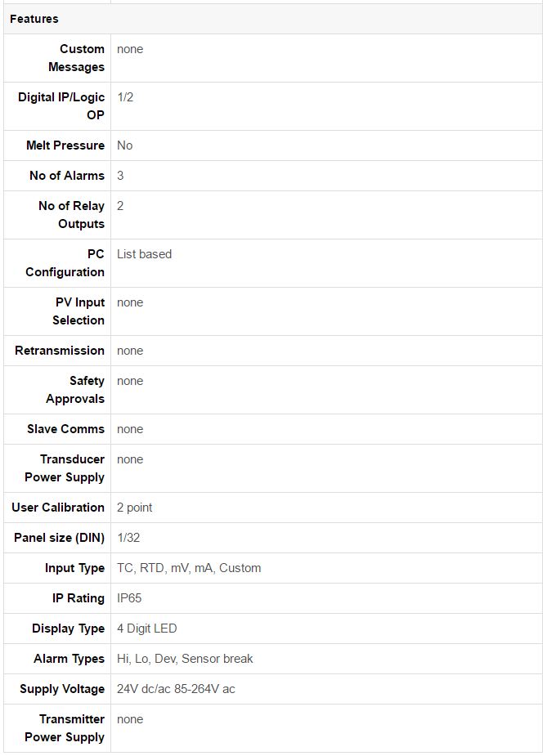547x756 pixels.
Task: Select the Safety Approvals label
Action: pos(75,390)
